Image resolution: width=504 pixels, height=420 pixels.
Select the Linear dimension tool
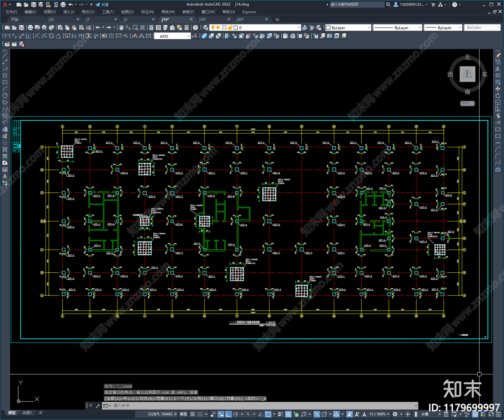7,36
